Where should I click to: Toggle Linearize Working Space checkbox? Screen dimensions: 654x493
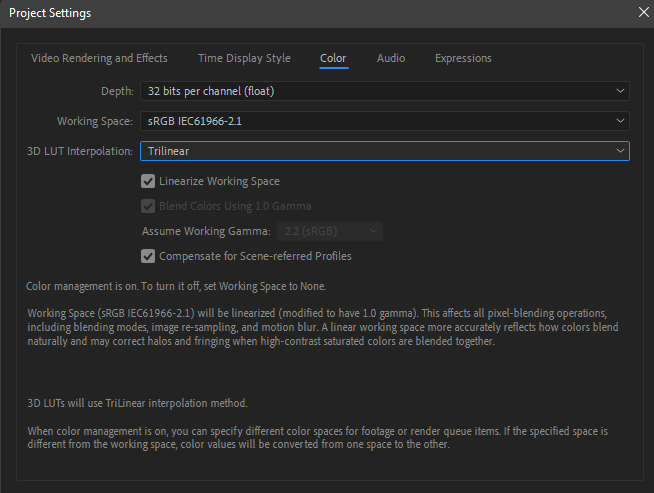click(149, 181)
